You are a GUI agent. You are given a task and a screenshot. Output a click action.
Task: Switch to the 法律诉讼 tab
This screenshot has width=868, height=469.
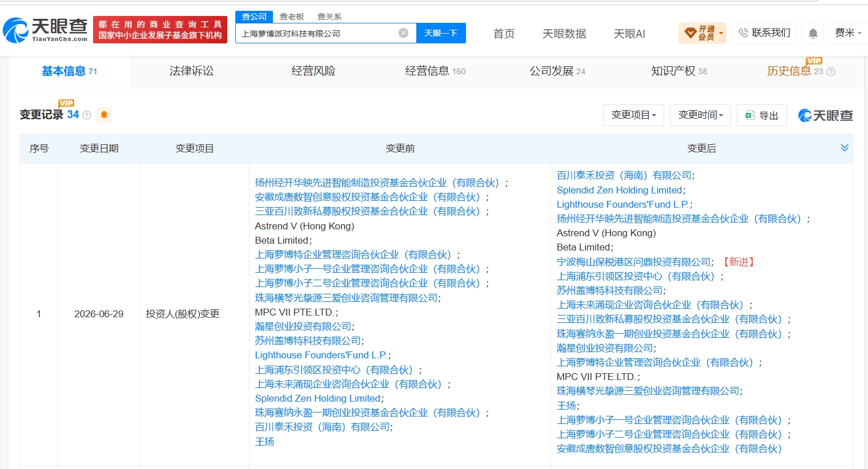point(191,71)
